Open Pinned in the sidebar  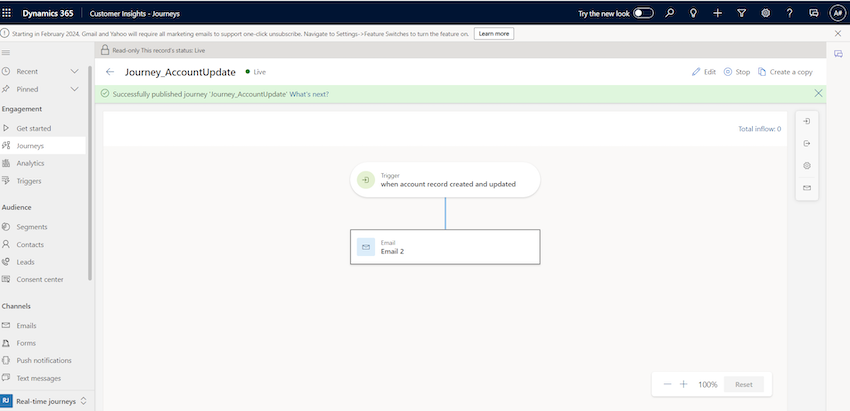click(27, 89)
